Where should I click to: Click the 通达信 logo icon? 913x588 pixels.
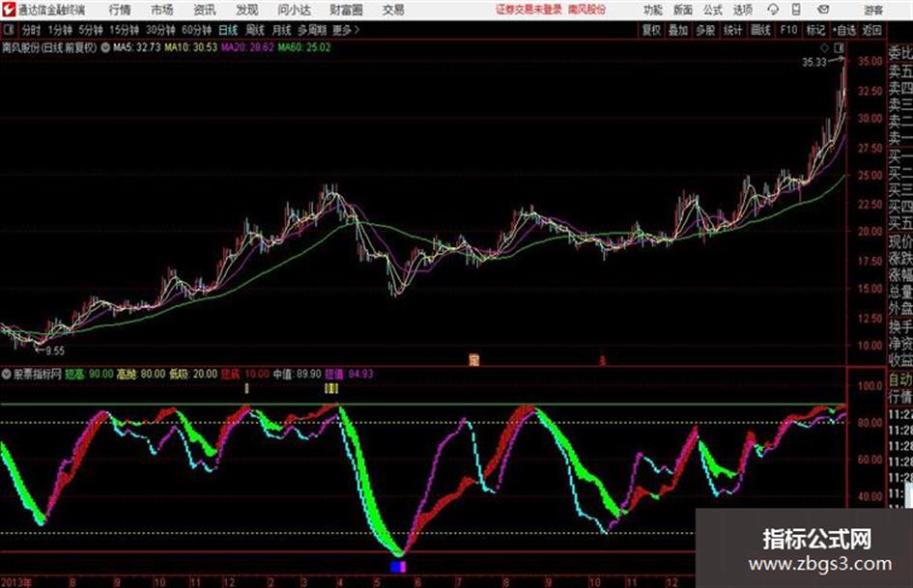click(8, 10)
